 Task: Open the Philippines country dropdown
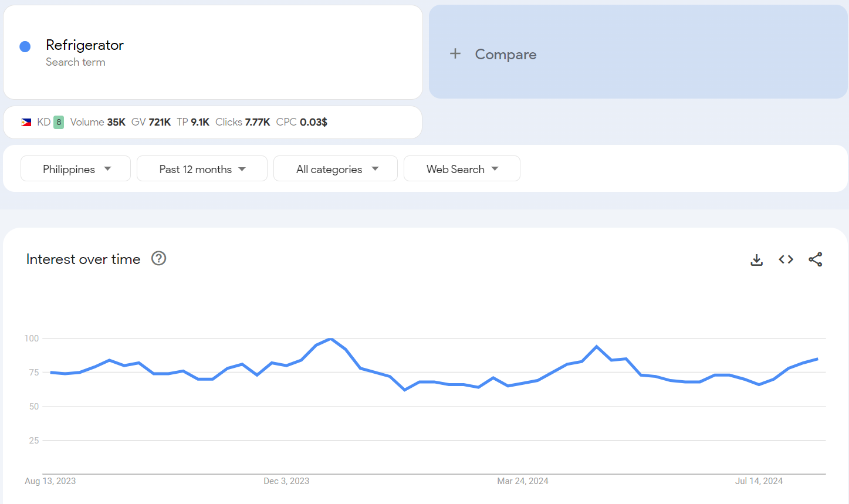76,169
